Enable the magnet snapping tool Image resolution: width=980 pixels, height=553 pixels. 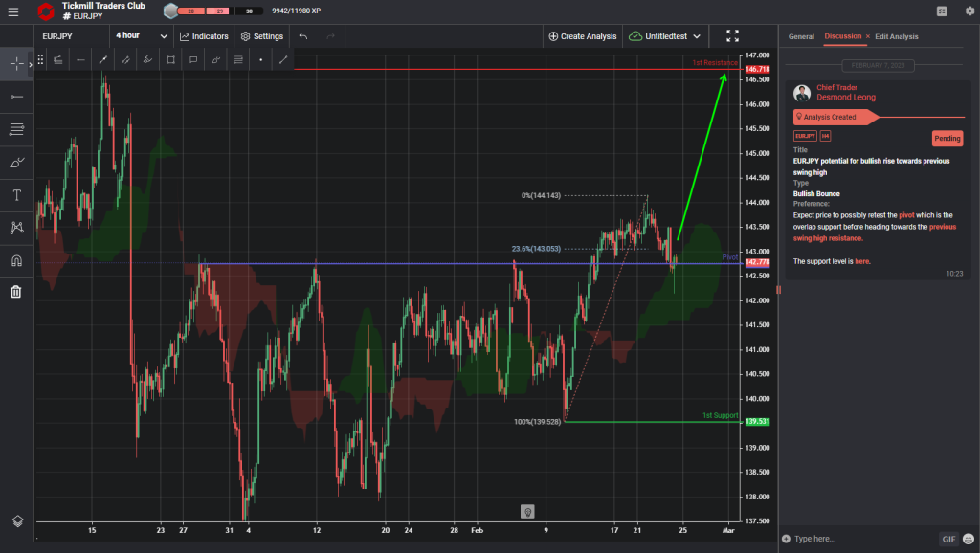[15, 260]
